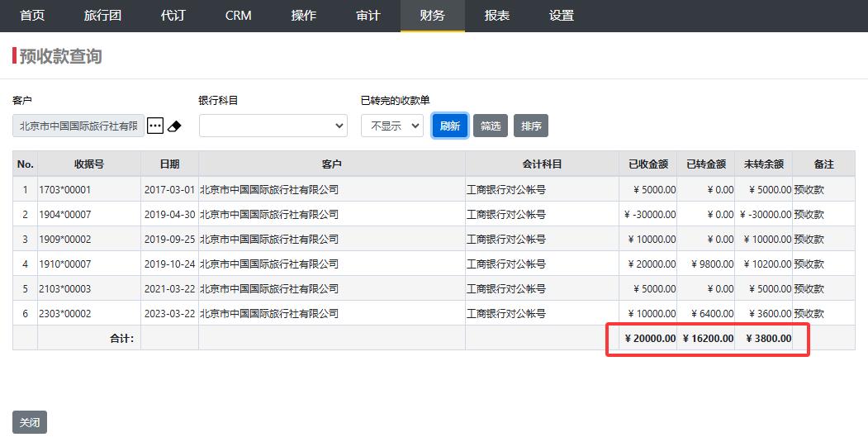This screenshot has height=442, width=868.
Task: Select receipt number 1910*00007
Action: (x=64, y=264)
